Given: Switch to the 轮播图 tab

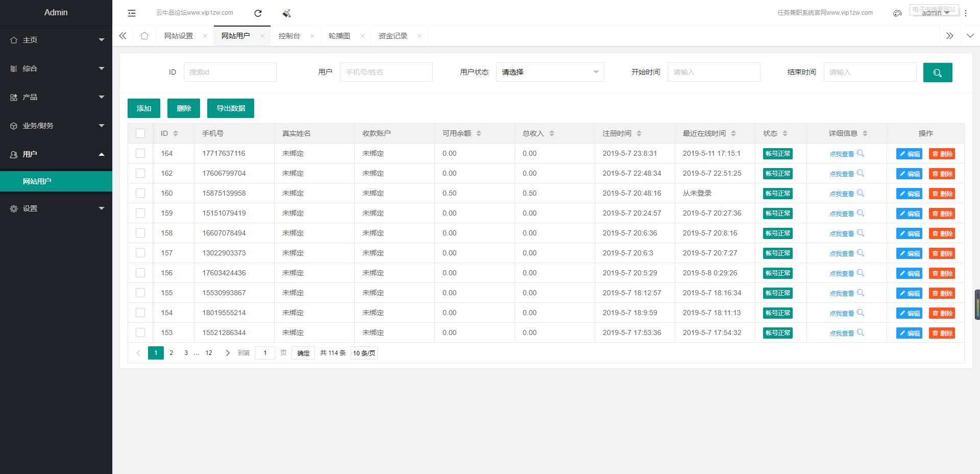Looking at the screenshot, I should pos(339,36).
